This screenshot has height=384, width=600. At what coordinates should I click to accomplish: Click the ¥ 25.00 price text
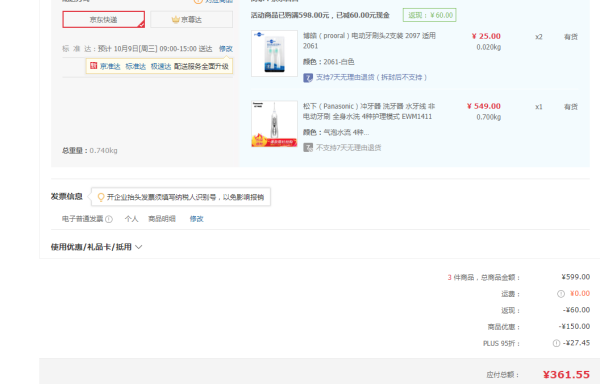tap(486, 36)
